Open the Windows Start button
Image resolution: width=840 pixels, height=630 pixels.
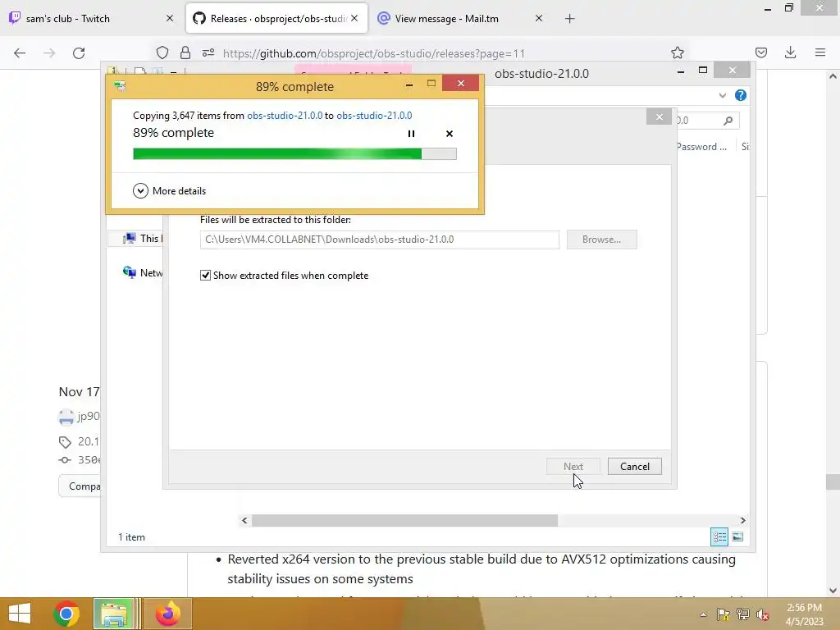point(20,614)
